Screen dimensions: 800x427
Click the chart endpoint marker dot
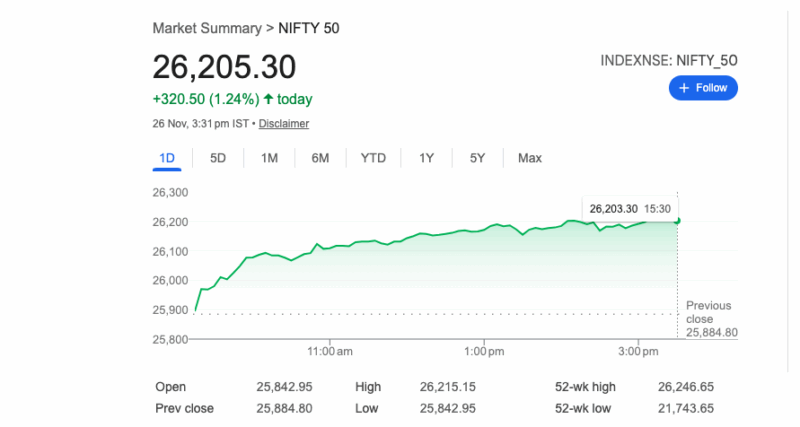(x=678, y=220)
